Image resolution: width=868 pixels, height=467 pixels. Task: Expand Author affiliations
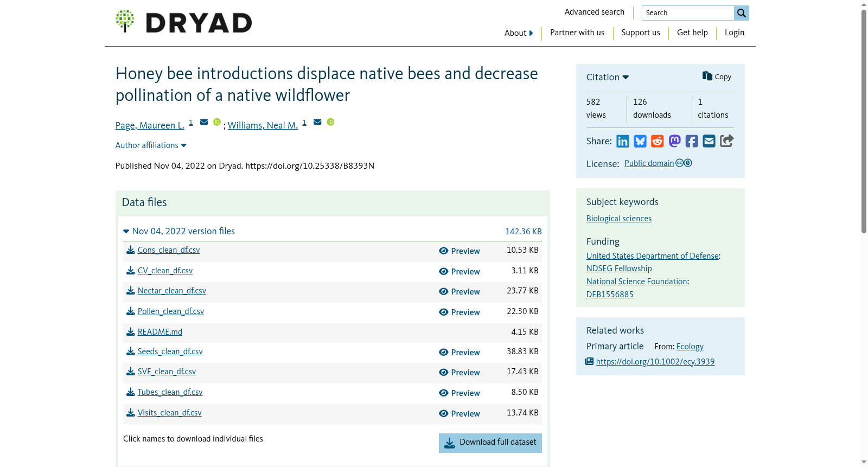(151, 145)
